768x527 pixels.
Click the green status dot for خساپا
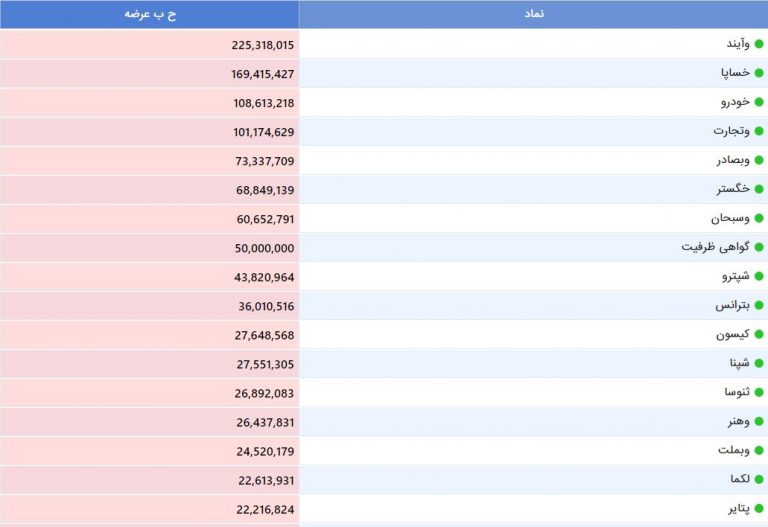point(759,73)
